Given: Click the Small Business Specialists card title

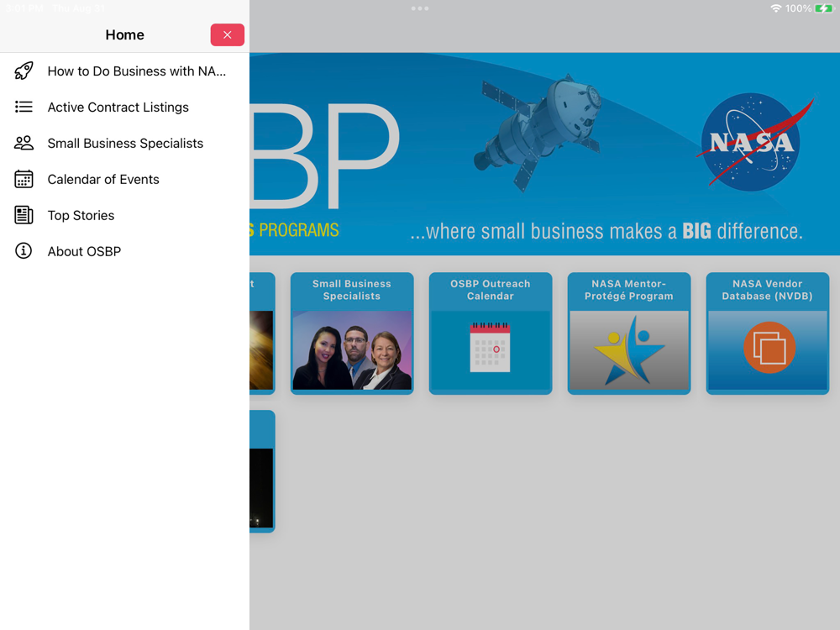Looking at the screenshot, I should [x=352, y=290].
